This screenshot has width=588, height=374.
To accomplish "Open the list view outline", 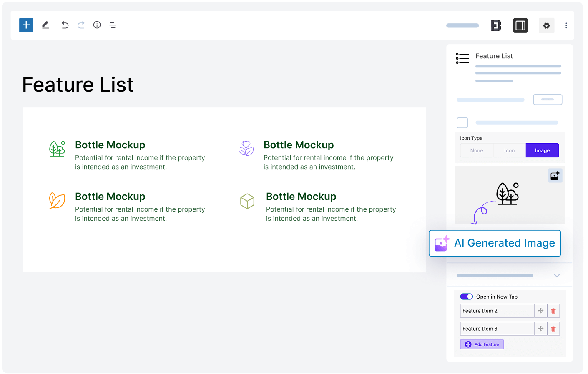I will tap(113, 25).
